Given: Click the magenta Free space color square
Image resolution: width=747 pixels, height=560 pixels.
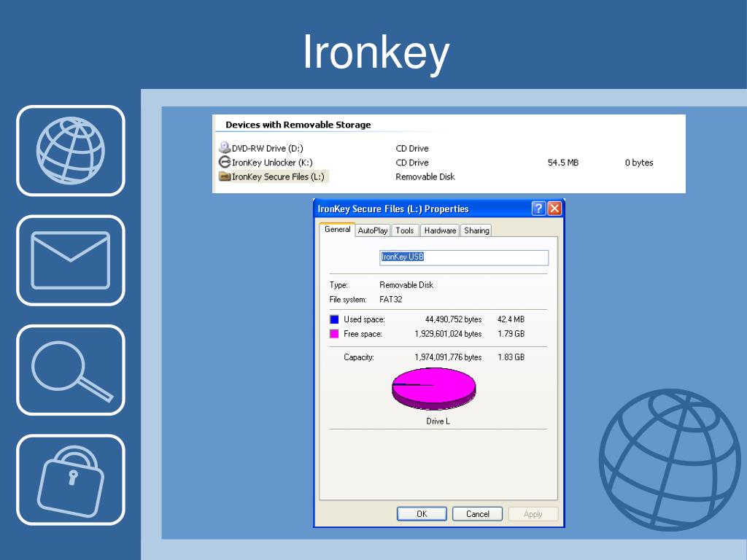Looking at the screenshot, I should 334,334.
